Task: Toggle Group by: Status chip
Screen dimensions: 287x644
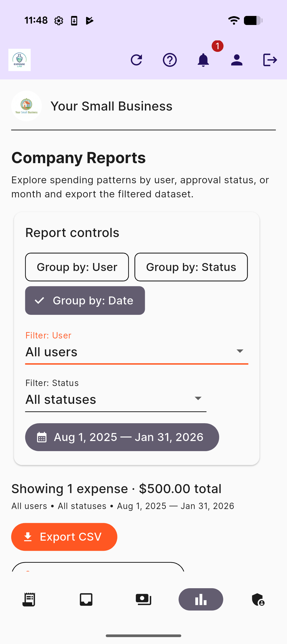Action: (191, 267)
